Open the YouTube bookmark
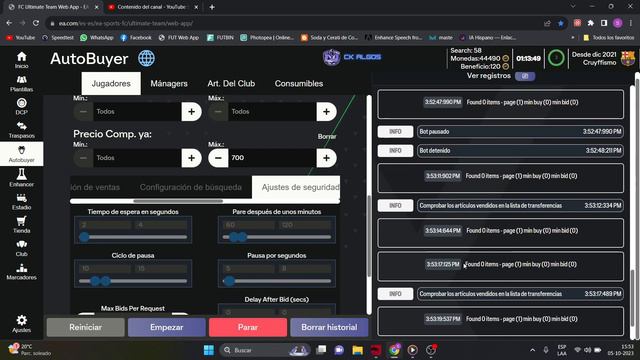Image resolution: width=640 pixels, height=360 pixels. (x=20, y=38)
